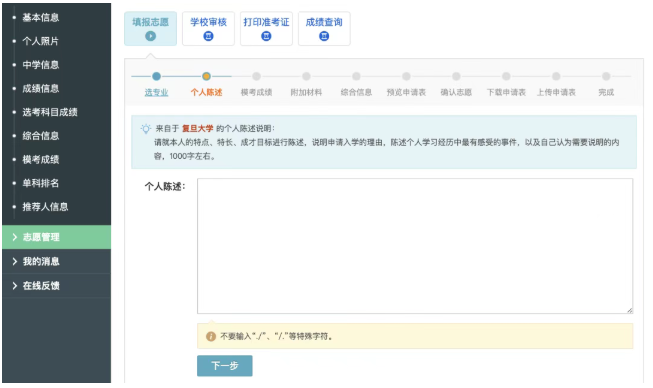Click the blue icon under 学校审核
The width and height of the screenshot is (653, 388).
point(208,36)
